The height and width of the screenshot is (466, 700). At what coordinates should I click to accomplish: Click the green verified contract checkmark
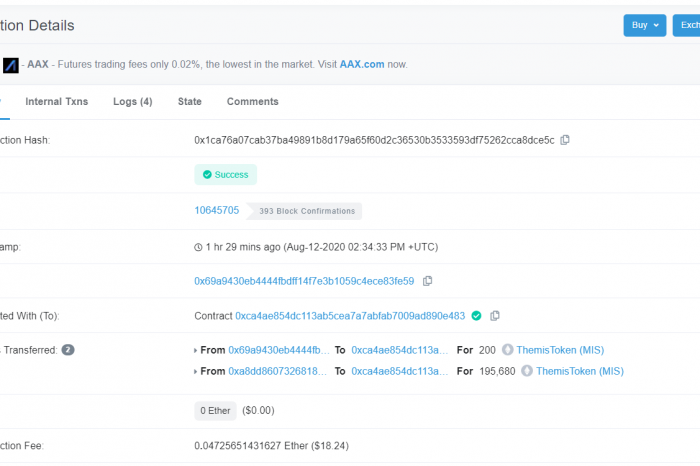[476, 316]
